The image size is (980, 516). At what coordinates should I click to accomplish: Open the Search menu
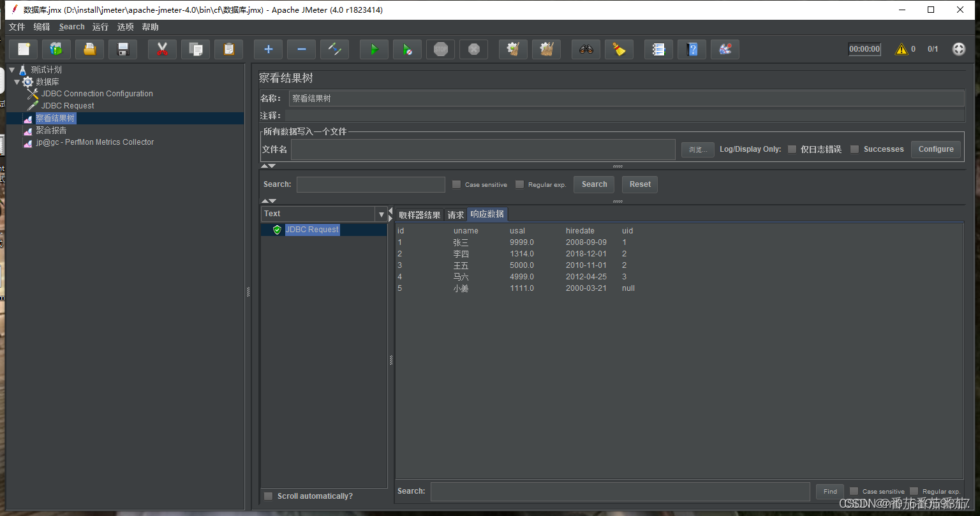click(x=71, y=27)
